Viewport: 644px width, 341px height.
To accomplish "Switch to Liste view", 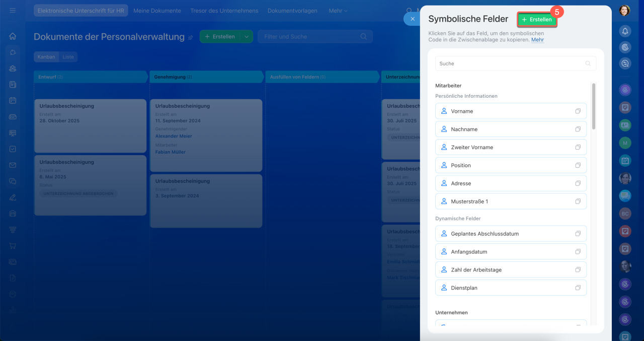I will [68, 57].
